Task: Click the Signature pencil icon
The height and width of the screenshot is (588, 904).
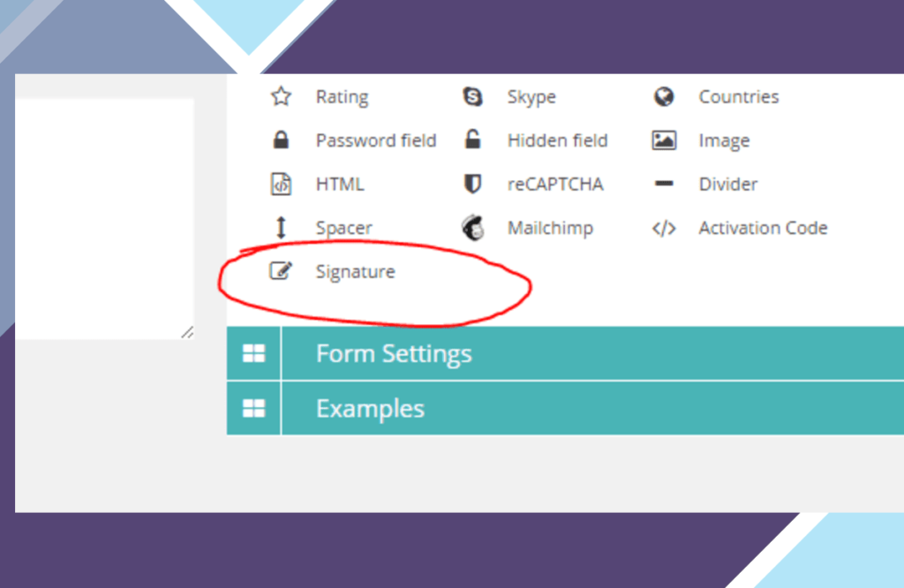Action: [x=281, y=270]
